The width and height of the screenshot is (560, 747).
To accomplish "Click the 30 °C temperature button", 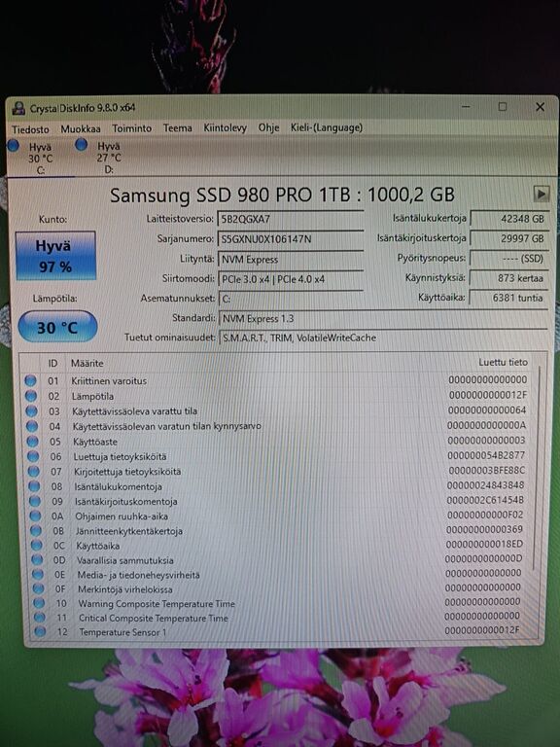I will point(57,327).
